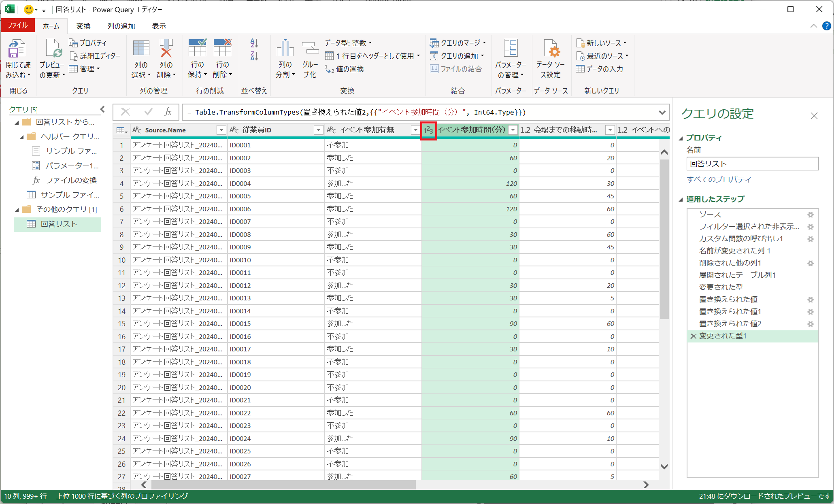Collapse the クエリ pane with the arrow
This screenshot has width=834, height=504.
102,109
